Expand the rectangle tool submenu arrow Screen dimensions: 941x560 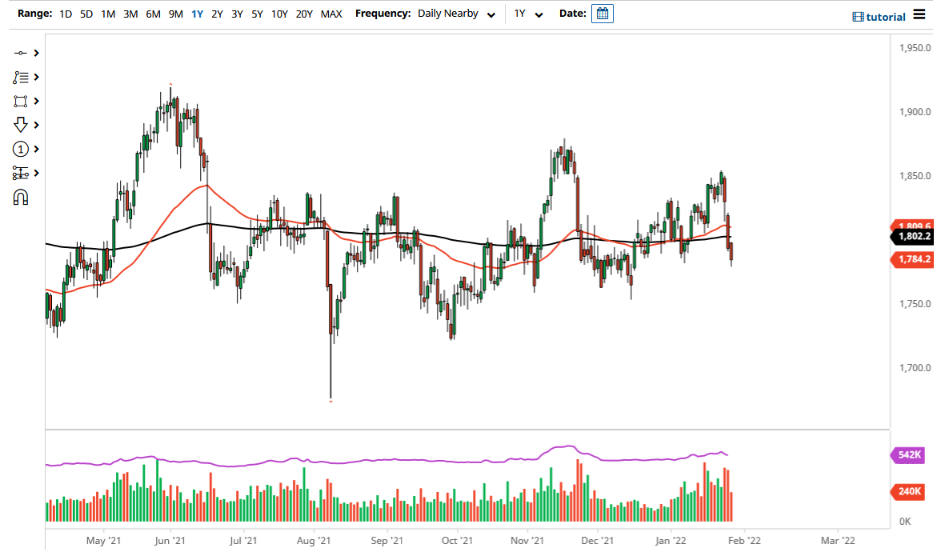(37, 101)
